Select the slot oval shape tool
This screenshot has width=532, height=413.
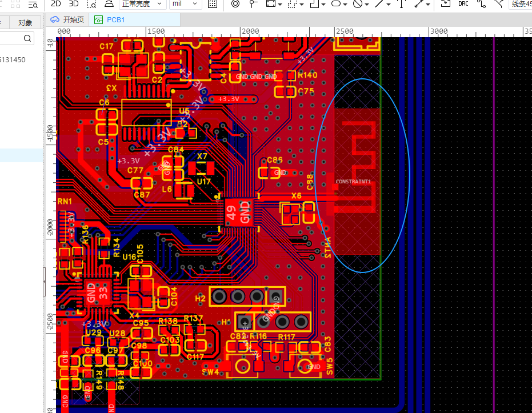[337, 4]
